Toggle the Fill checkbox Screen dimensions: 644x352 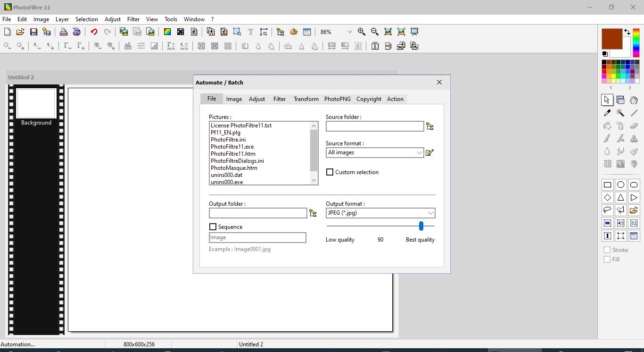607,260
